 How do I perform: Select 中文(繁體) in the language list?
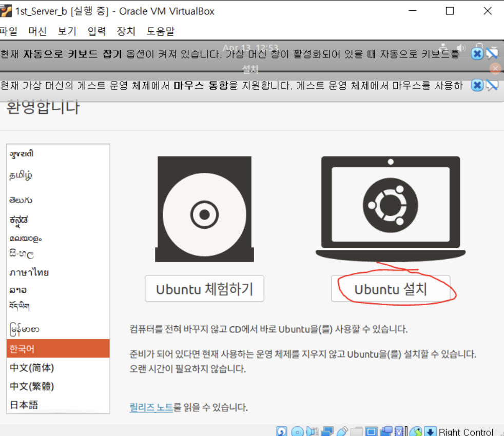coord(58,386)
